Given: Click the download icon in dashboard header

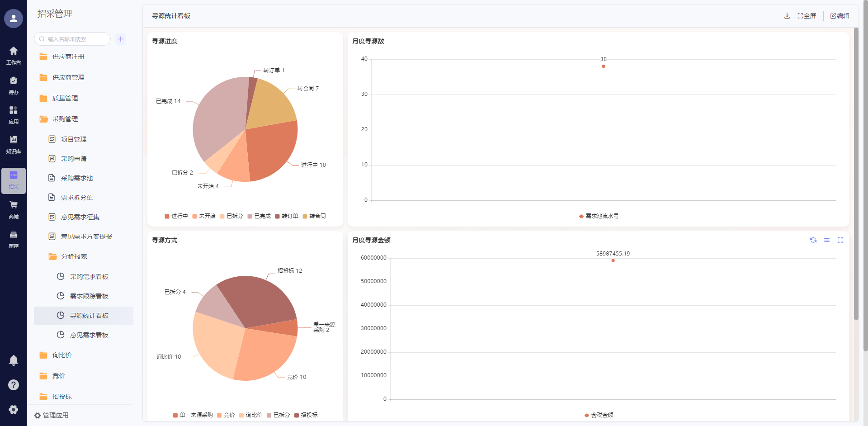Looking at the screenshot, I should coord(787,16).
